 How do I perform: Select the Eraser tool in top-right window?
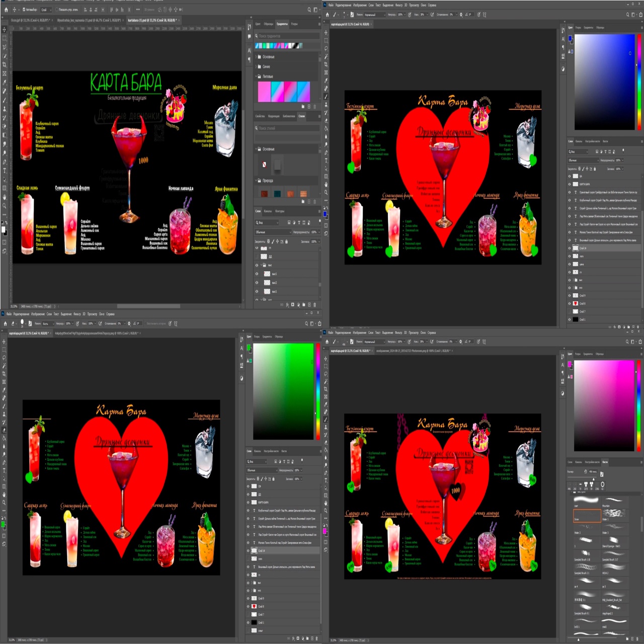(326, 121)
